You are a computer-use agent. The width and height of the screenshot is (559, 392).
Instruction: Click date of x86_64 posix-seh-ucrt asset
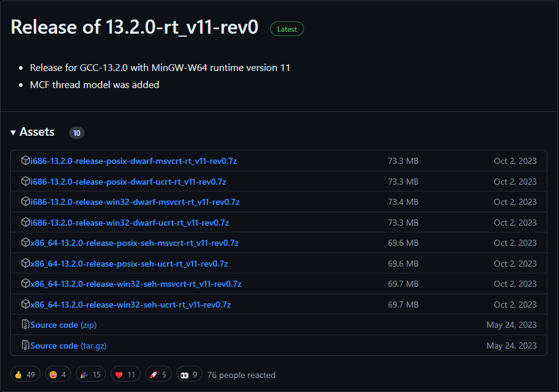pos(515,264)
